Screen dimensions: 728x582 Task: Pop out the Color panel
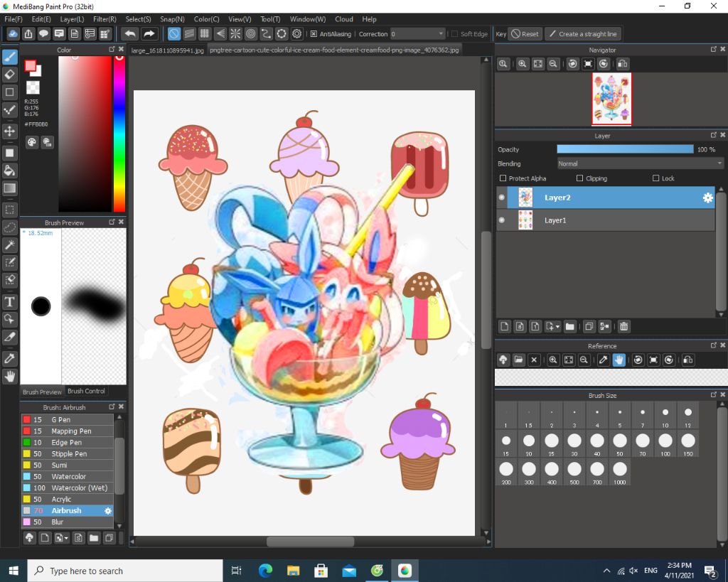tap(112, 49)
